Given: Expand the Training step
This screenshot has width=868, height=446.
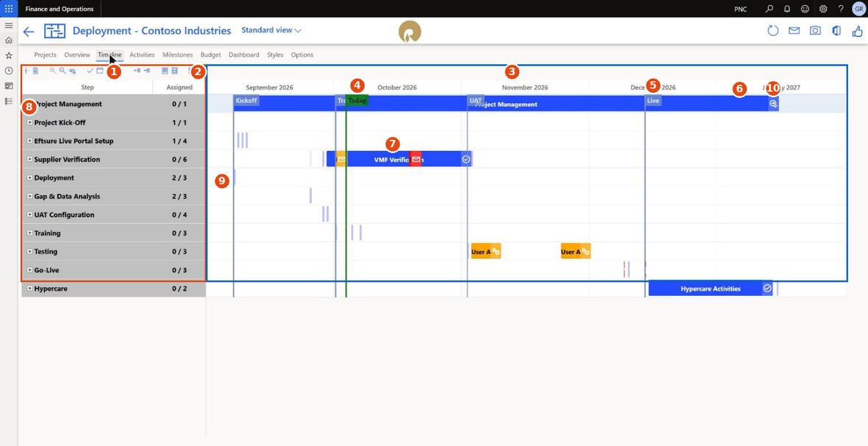Looking at the screenshot, I should coord(30,233).
